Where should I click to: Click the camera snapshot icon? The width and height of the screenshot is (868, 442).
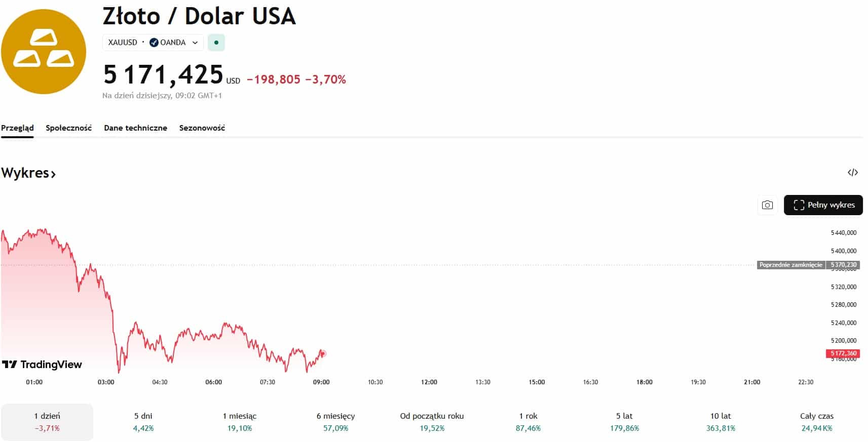[x=767, y=205]
